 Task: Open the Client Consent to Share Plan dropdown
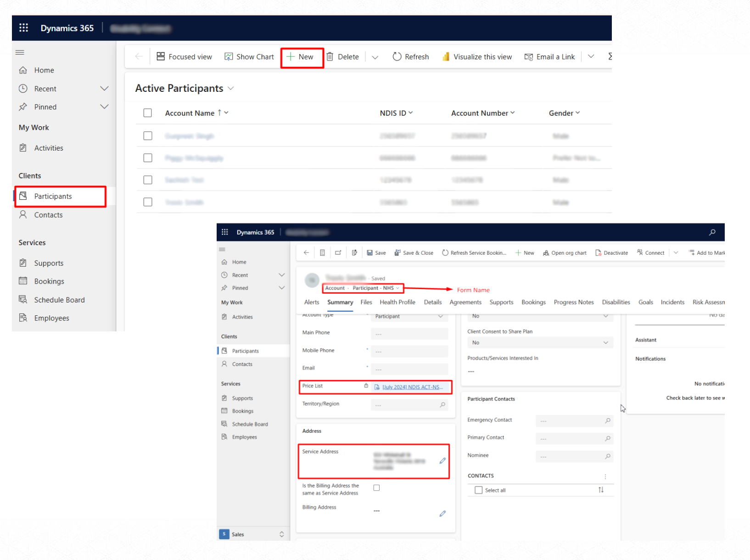point(540,343)
